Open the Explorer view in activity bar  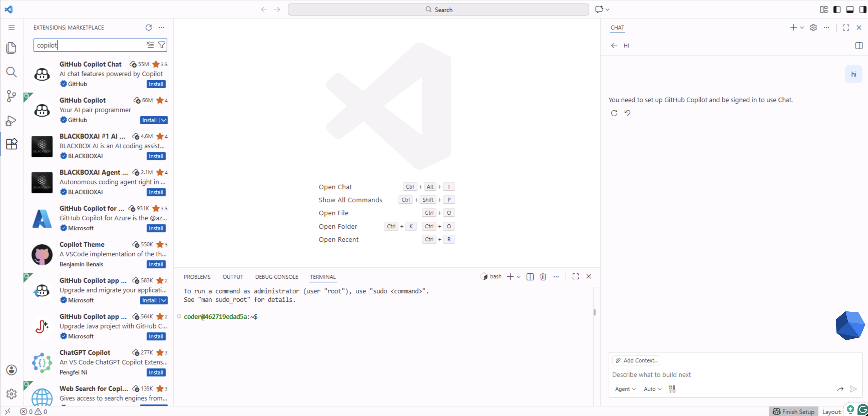(x=12, y=48)
